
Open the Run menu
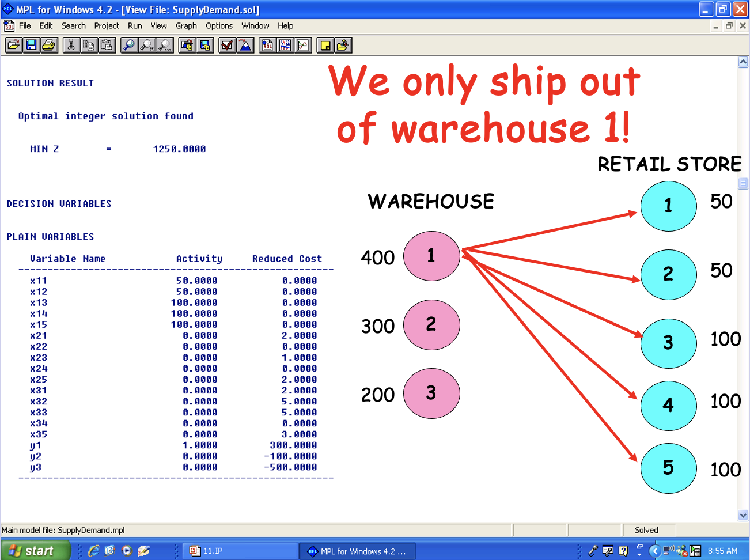click(135, 25)
